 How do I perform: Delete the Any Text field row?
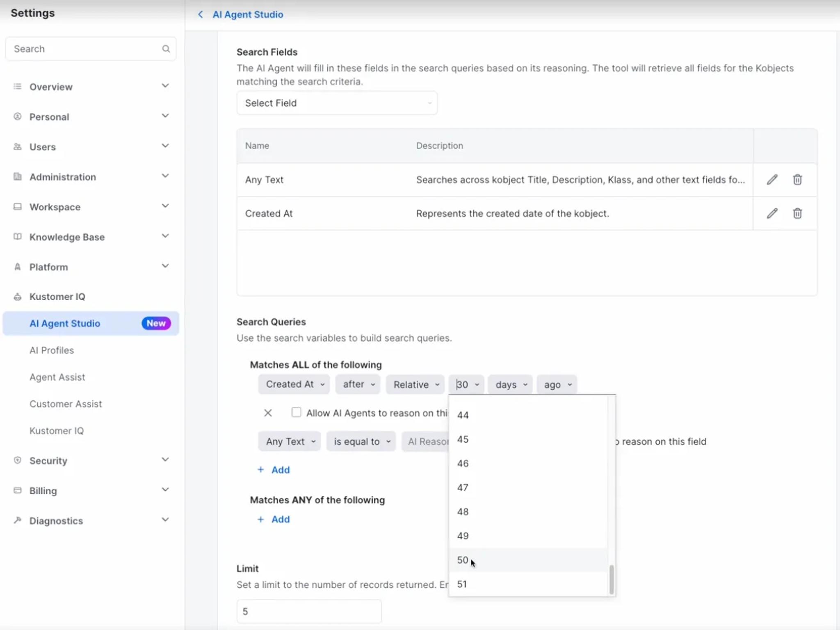point(797,180)
